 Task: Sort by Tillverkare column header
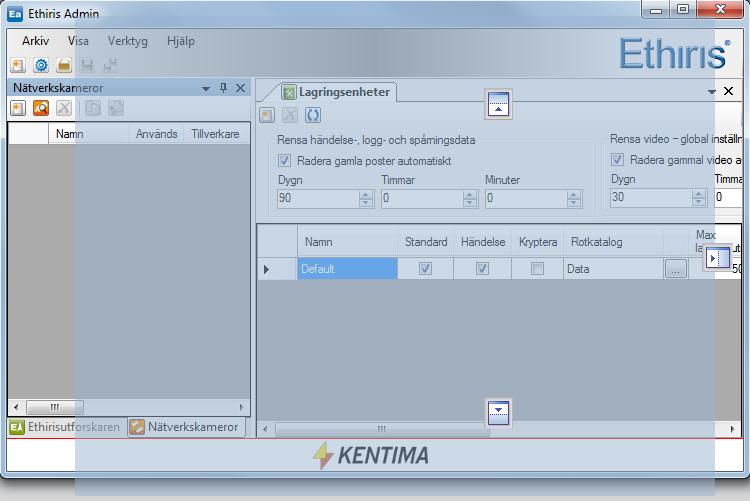click(x=215, y=134)
